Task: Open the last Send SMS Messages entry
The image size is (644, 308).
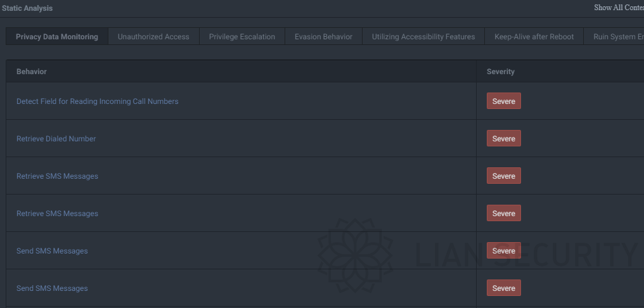Action: tap(52, 288)
